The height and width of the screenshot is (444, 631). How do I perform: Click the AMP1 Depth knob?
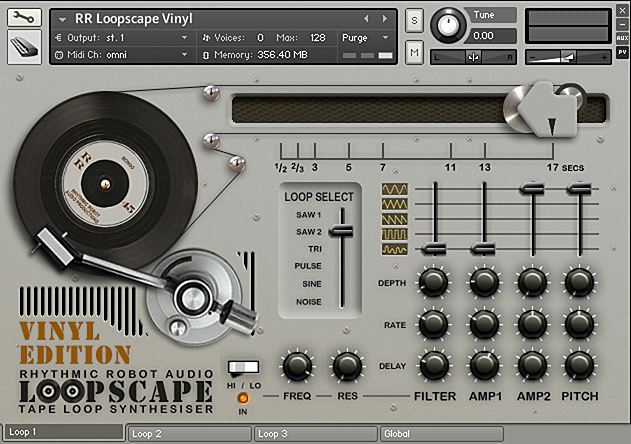coord(484,283)
